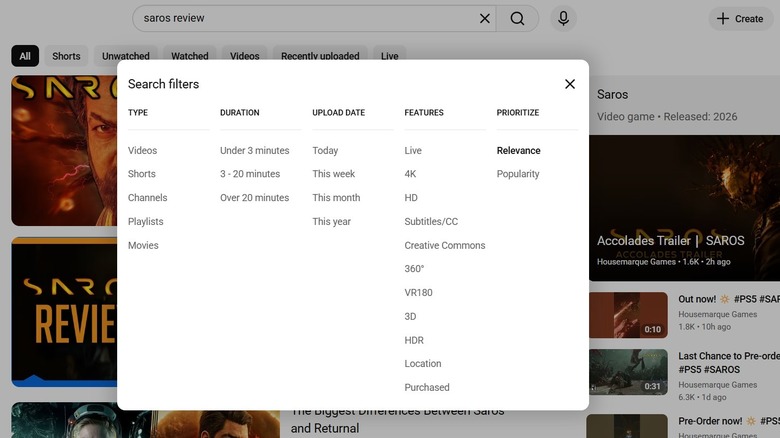Enable the 4K feature filter
The image size is (780, 438).
click(x=410, y=174)
